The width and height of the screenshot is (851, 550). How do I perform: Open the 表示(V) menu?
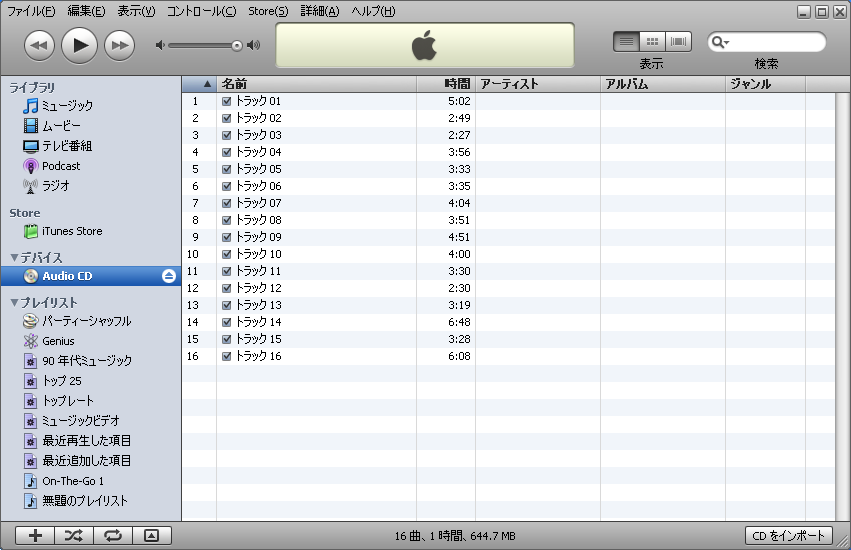(136, 11)
